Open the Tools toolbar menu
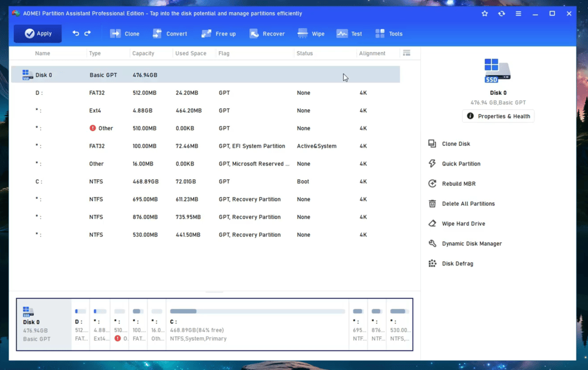 click(x=389, y=34)
